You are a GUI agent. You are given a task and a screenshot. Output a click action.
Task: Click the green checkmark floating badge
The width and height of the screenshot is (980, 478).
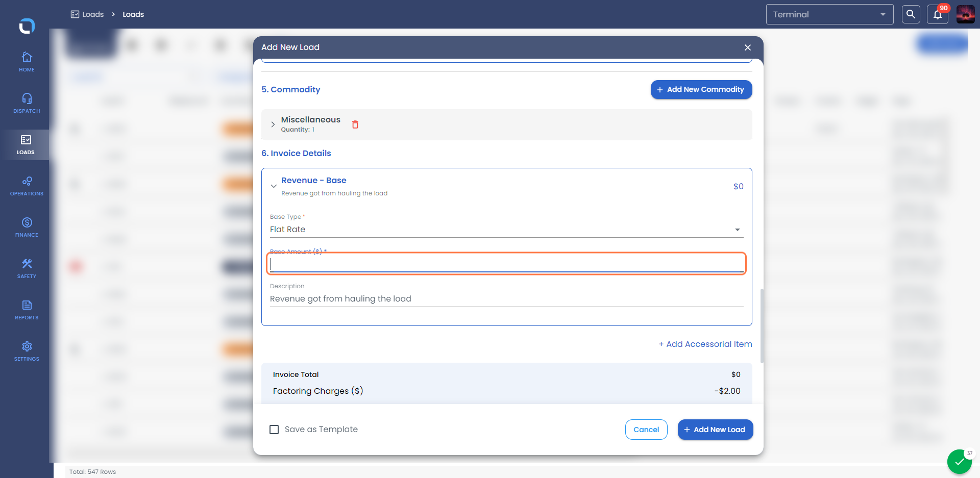tap(960, 462)
